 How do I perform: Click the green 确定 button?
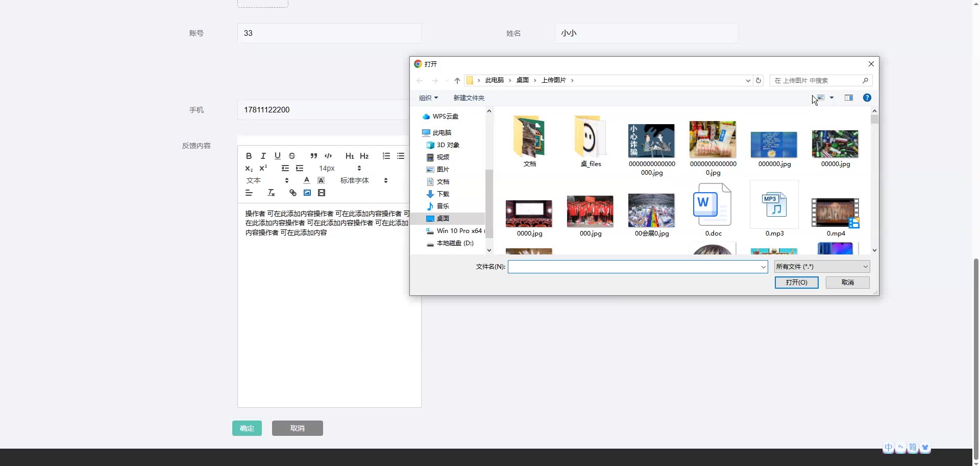coord(247,428)
